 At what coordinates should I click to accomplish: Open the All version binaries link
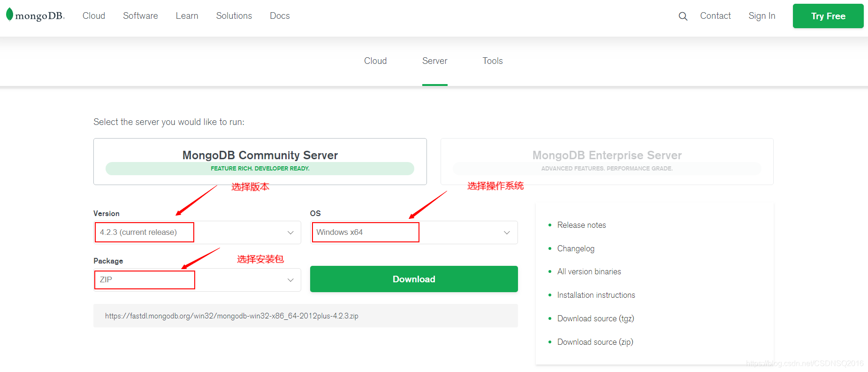coord(589,271)
